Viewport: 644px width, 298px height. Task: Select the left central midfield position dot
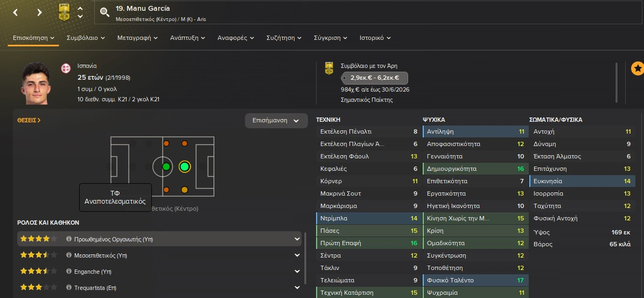[x=166, y=167]
